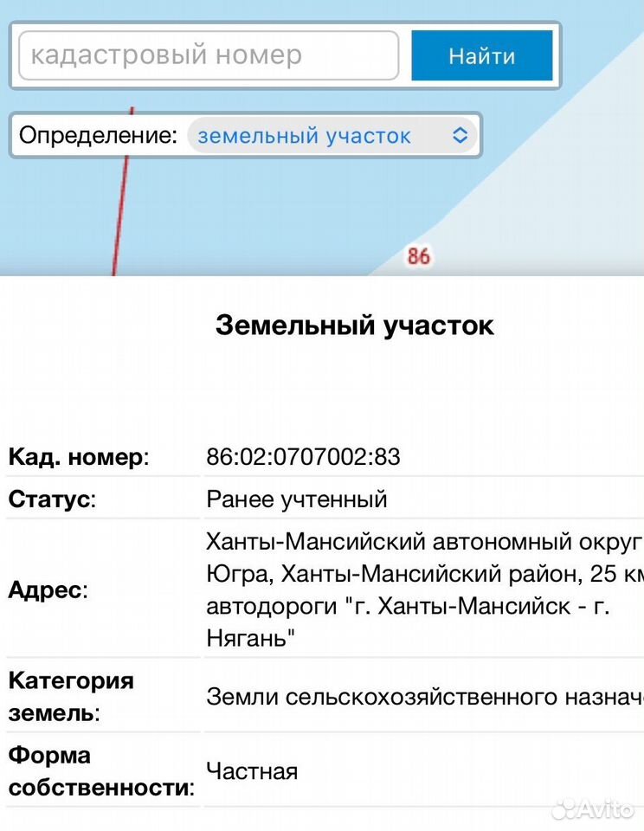This screenshot has width=644, height=831.
Task: Click the 'Адрес' row label
Action: pos(48,589)
